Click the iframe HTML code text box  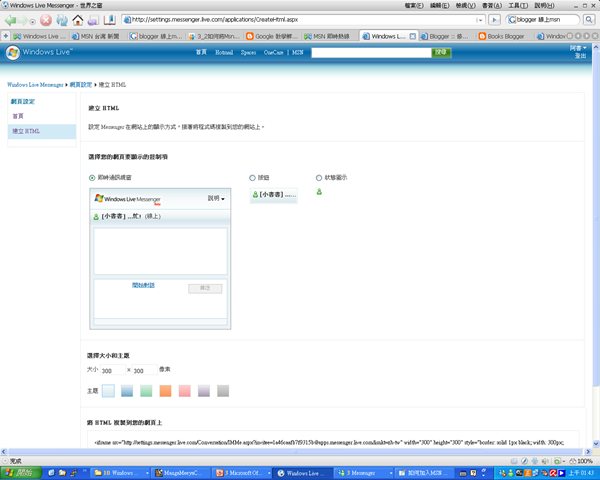(x=333, y=439)
